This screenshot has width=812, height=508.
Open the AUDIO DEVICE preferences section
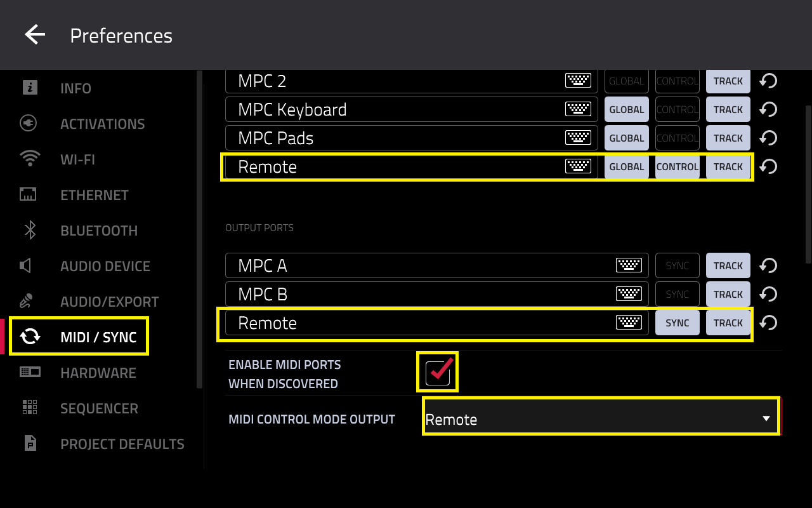[105, 266]
